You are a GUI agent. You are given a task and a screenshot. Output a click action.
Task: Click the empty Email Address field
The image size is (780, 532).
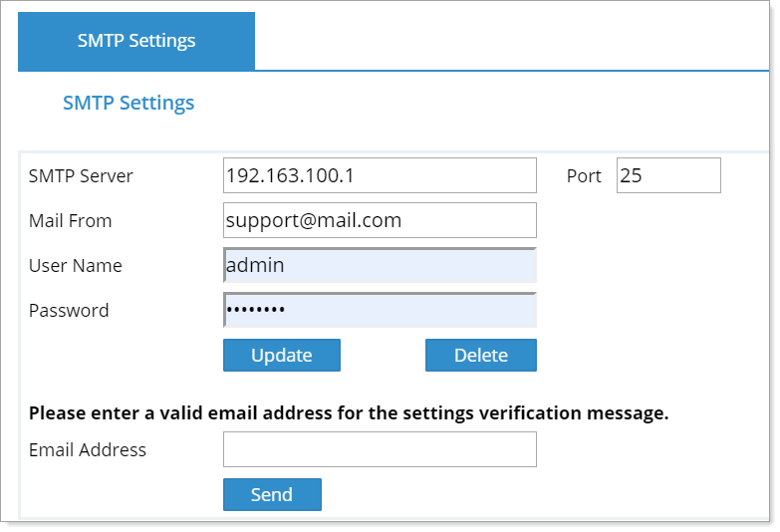pyautogui.click(x=380, y=449)
